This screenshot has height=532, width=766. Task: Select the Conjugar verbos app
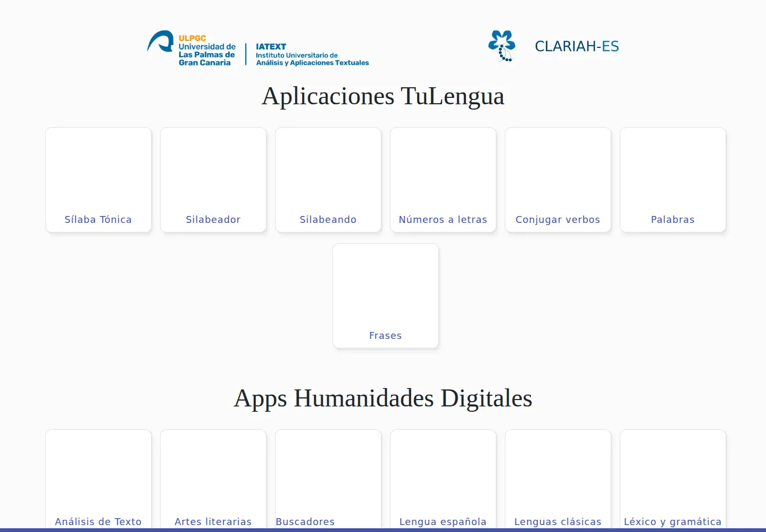pos(558,180)
